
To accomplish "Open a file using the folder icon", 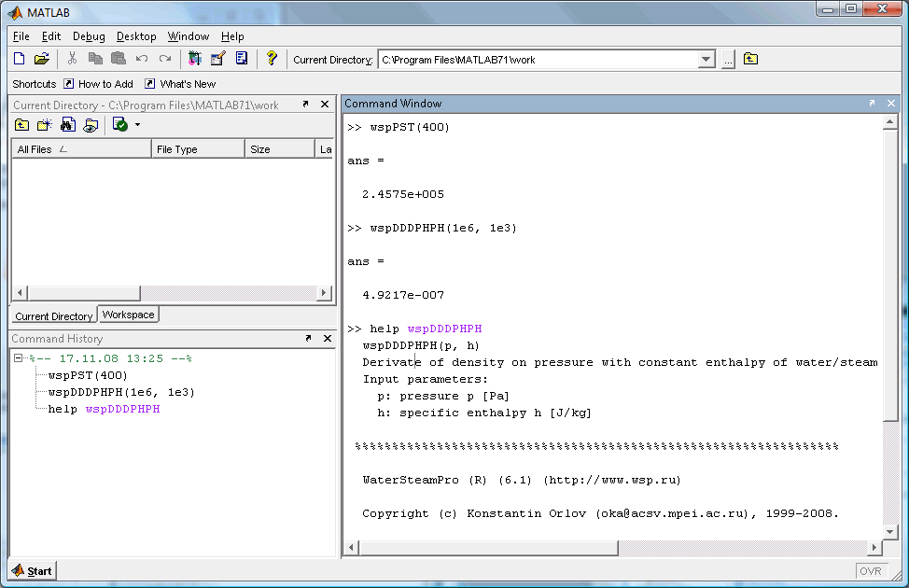I will pyautogui.click(x=42, y=59).
